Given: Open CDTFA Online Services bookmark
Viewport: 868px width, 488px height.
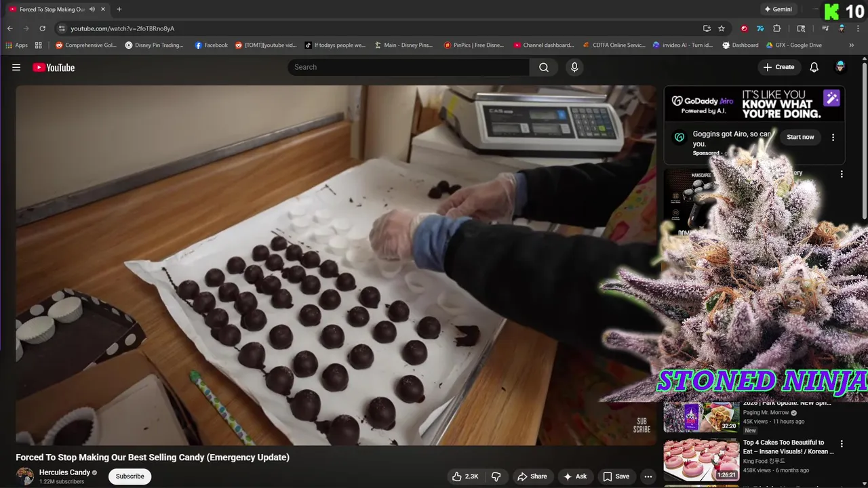Looking at the screenshot, I should (614, 45).
